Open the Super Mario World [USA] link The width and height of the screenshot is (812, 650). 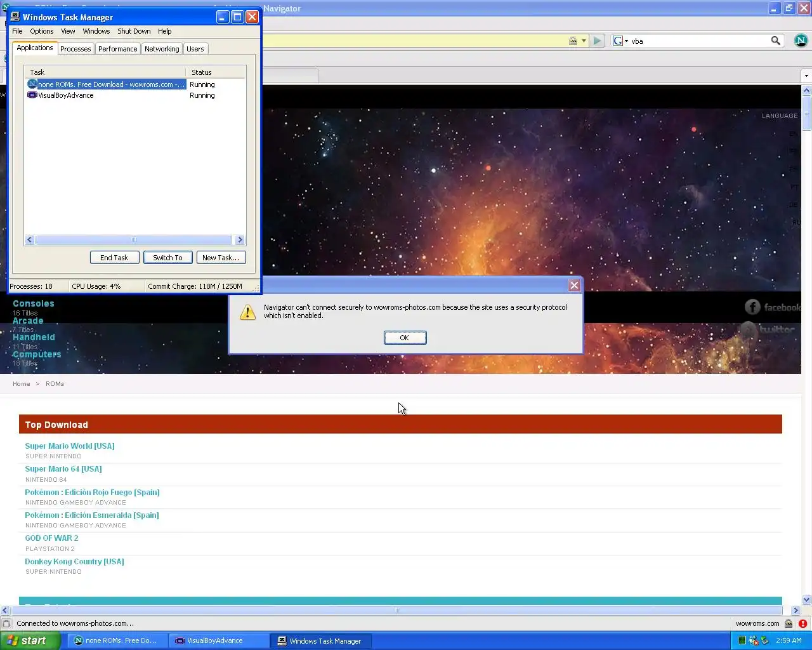tap(70, 446)
